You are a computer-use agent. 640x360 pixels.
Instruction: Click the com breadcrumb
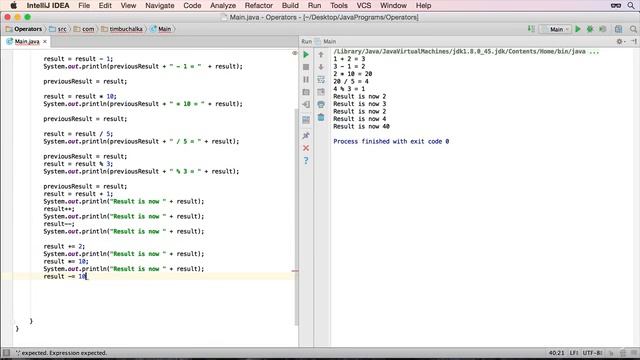pyautogui.click(x=84, y=29)
